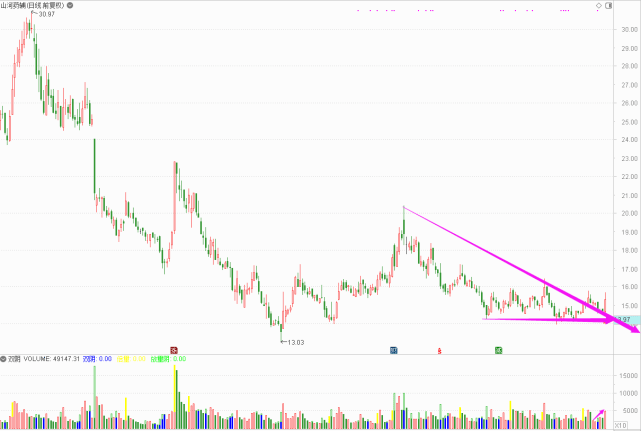Click the blue event marker on the timeline
This screenshot has width=641, height=431.
394,350
